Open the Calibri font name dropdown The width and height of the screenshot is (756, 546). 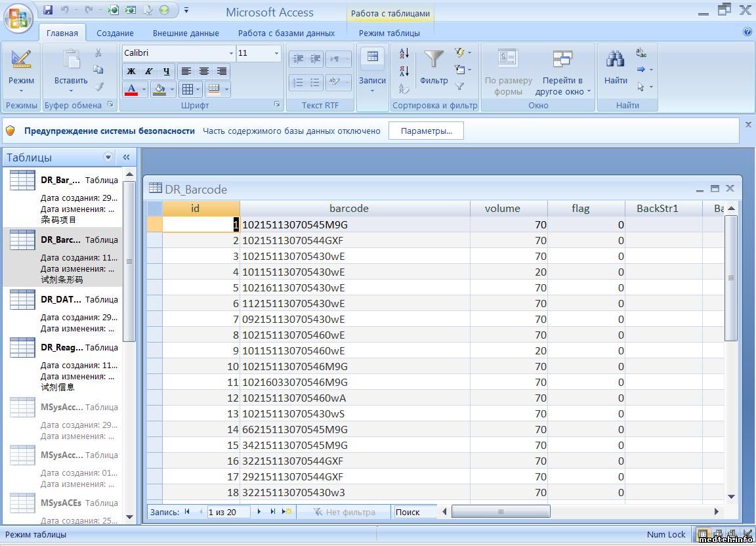coord(231,53)
